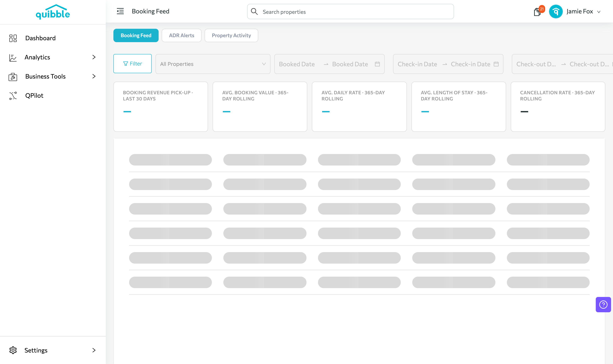The height and width of the screenshot is (364, 613).
Task: Set the Check-in Date end field
Action: click(470, 64)
